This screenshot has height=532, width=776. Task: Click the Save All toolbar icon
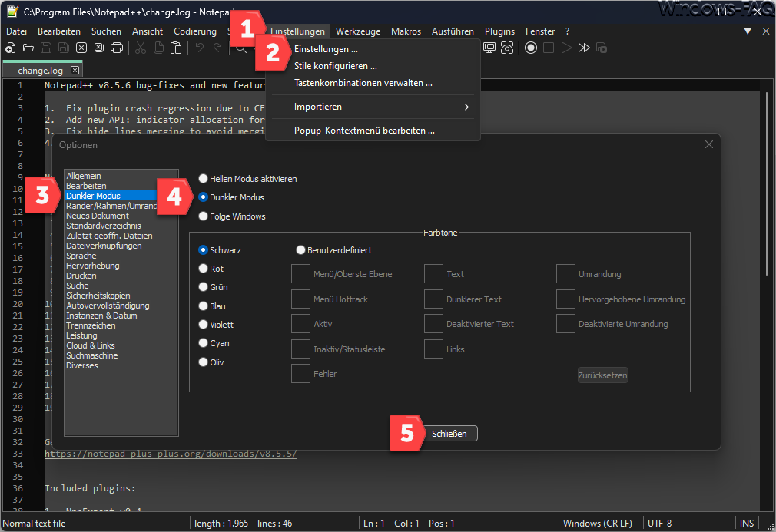click(x=64, y=48)
